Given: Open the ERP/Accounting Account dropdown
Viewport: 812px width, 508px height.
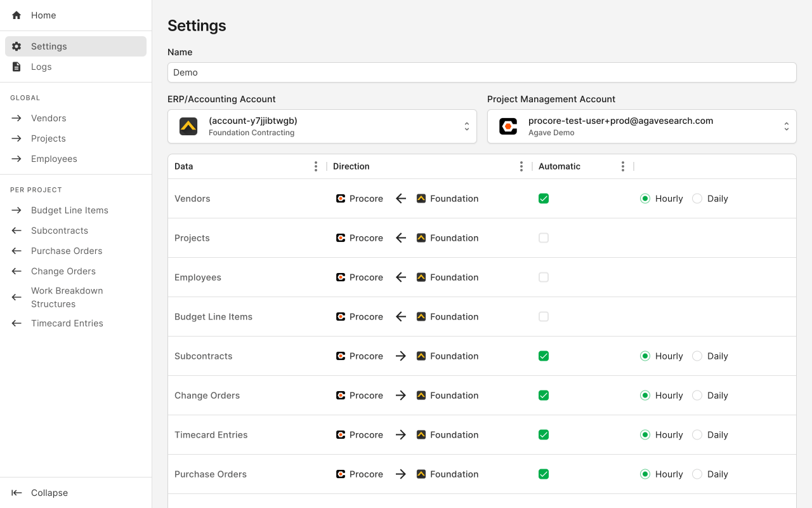Looking at the screenshot, I should click(x=322, y=126).
